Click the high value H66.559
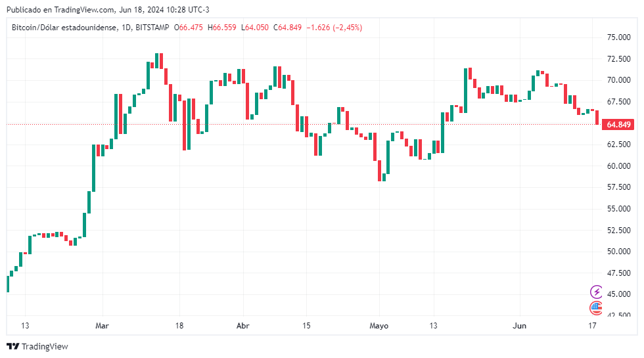The width and height of the screenshot is (644, 358). point(222,28)
